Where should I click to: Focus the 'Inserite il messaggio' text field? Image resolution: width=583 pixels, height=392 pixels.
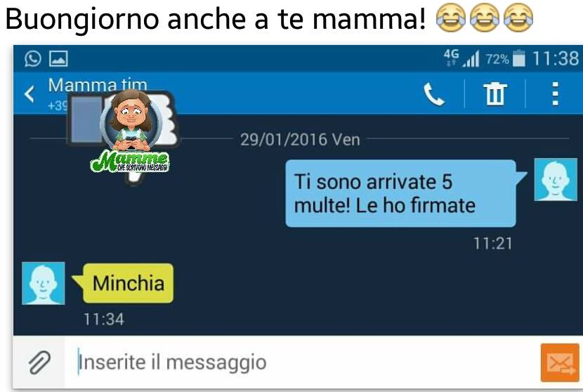(x=302, y=362)
